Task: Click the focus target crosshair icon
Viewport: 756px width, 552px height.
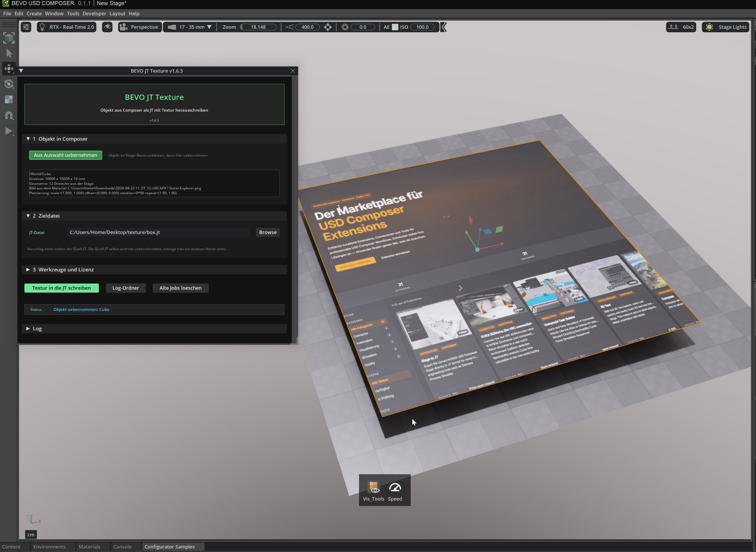Action: [328, 27]
